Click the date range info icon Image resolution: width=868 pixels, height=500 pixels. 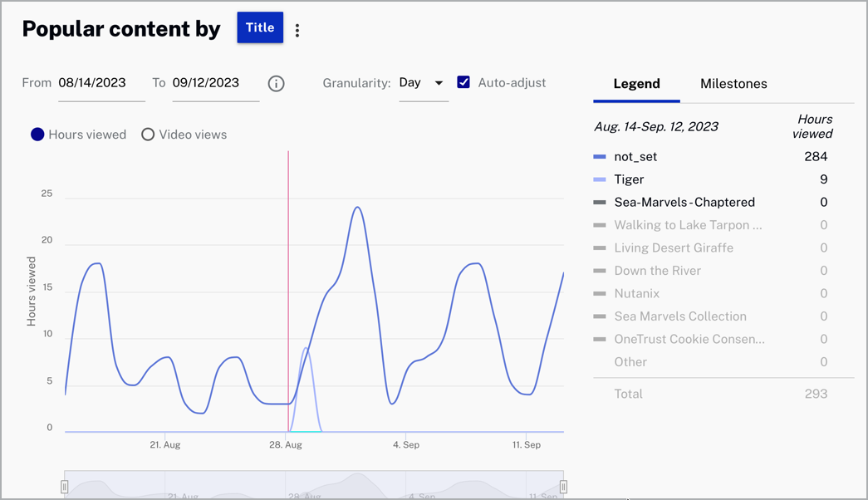click(x=277, y=83)
